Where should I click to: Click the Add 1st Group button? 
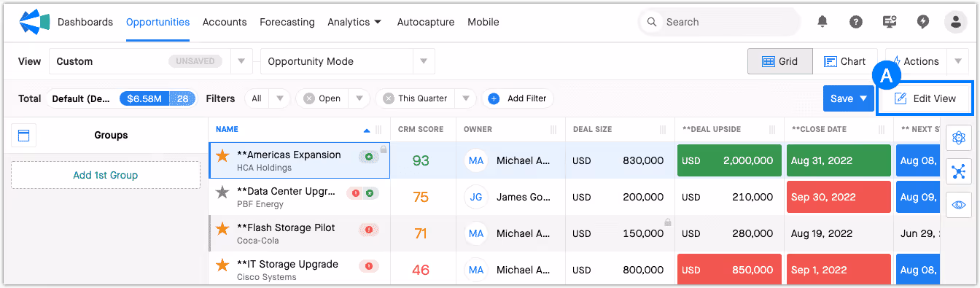105,175
